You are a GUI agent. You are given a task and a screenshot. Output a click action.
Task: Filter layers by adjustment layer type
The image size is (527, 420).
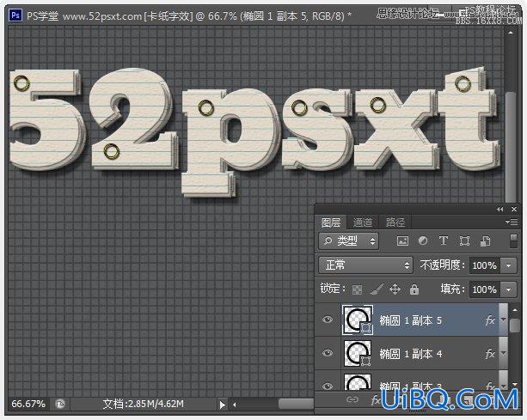pyautogui.click(x=423, y=240)
